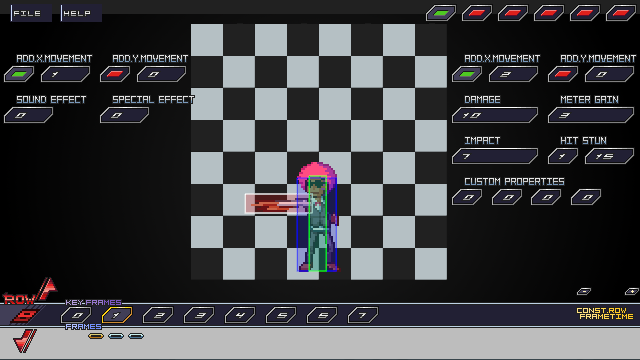Select keyframe 7 in the timeline

pyautogui.click(x=363, y=315)
